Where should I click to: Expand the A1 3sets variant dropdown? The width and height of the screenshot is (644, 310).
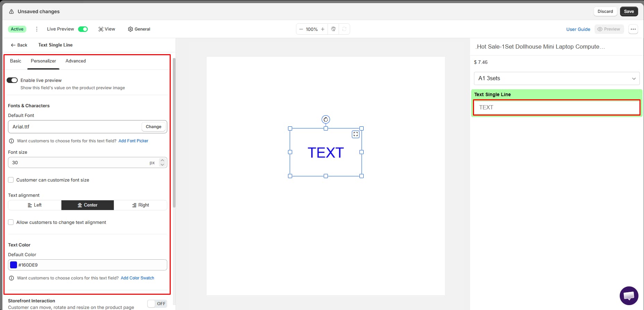click(x=557, y=78)
